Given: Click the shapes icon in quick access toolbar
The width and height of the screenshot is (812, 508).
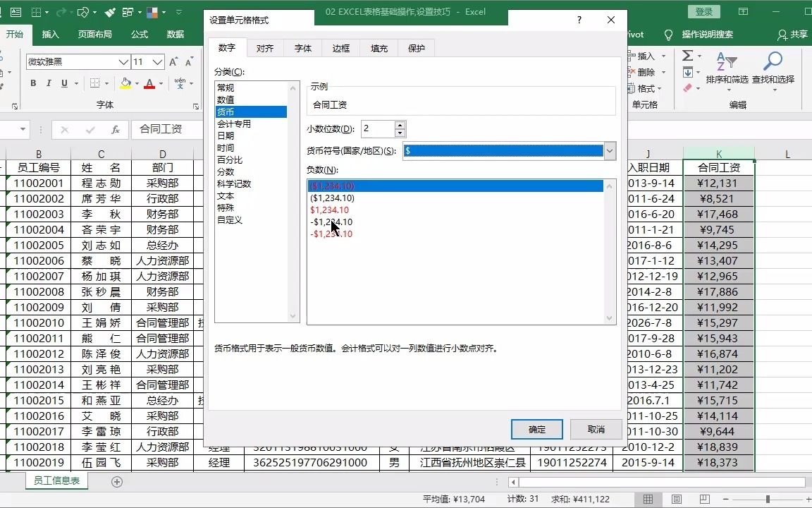Looking at the screenshot, I should click(x=83, y=11).
